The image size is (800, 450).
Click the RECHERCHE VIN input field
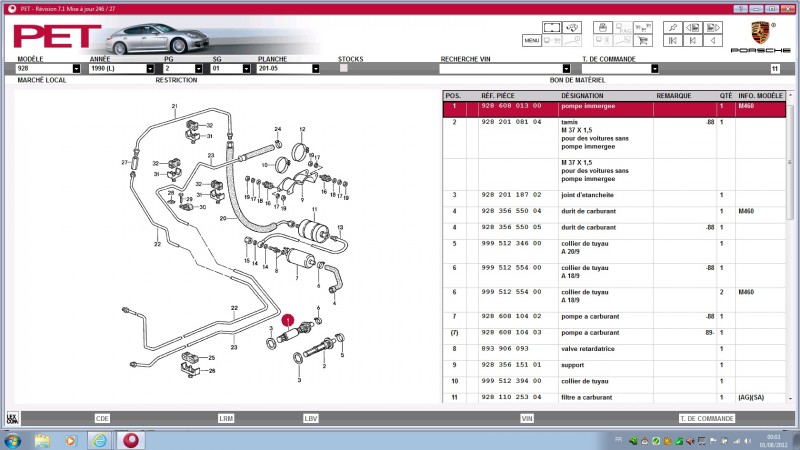pyautogui.click(x=501, y=68)
